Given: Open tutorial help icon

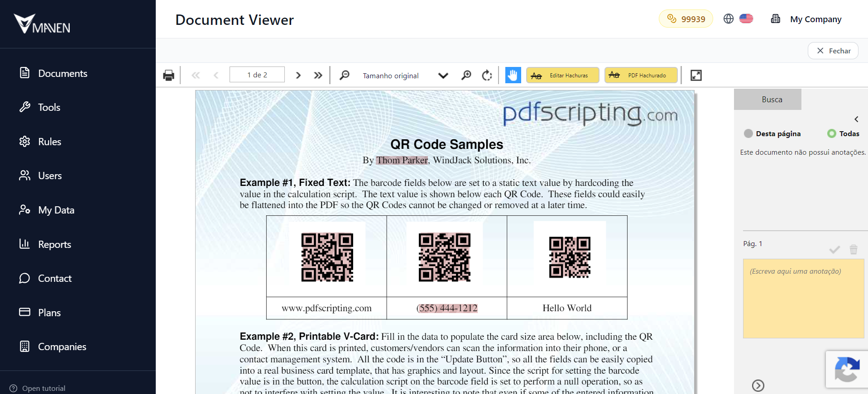Looking at the screenshot, I should click(14, 388).
